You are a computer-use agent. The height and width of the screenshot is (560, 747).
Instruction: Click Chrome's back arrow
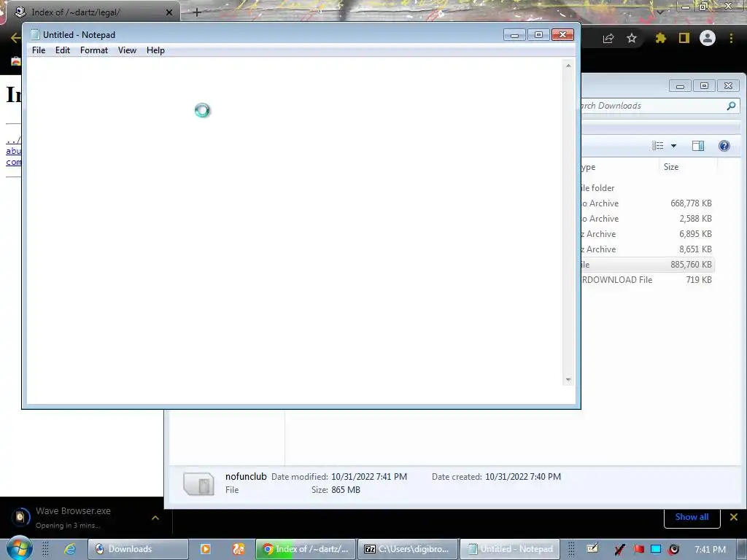[x=15, y=38]
